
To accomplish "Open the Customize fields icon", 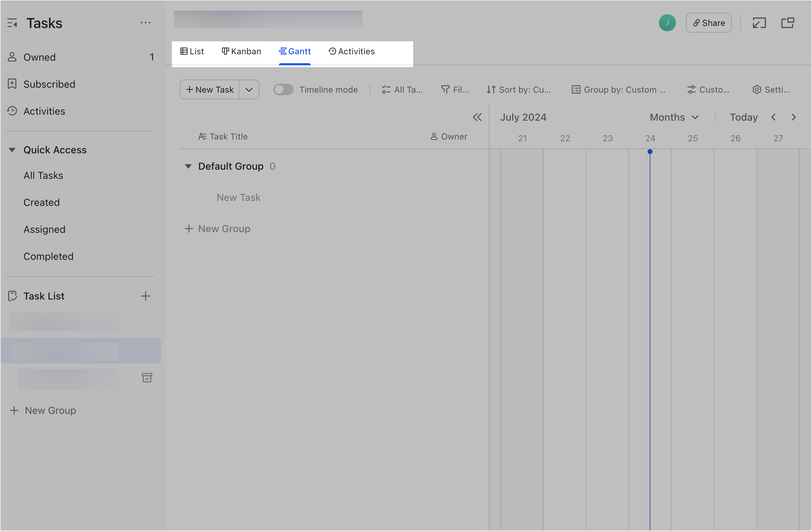I will pyautogui.click(x=691, y=89).
